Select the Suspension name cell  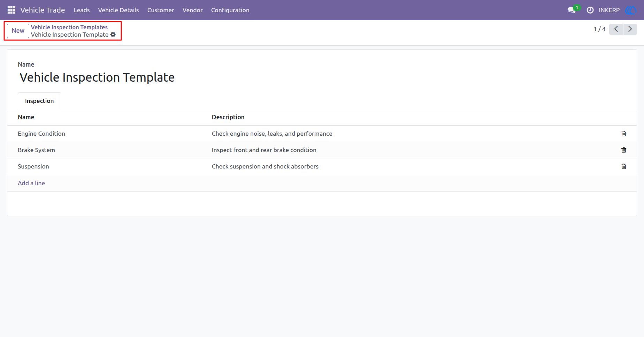(33, 166)
